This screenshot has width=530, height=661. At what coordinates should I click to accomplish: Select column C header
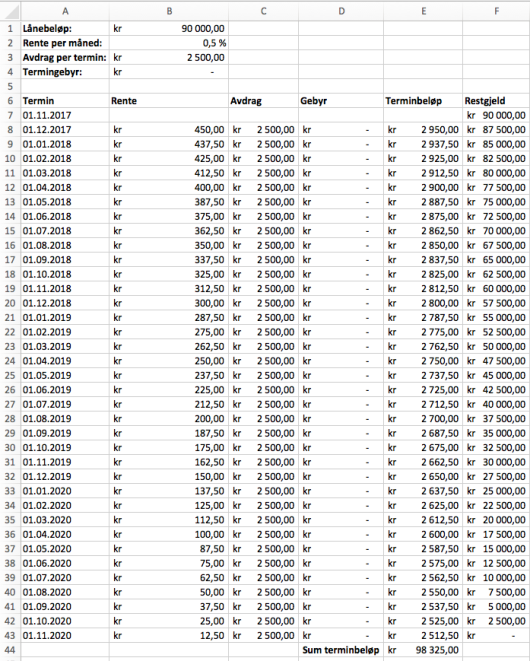[x=264, y=11]
